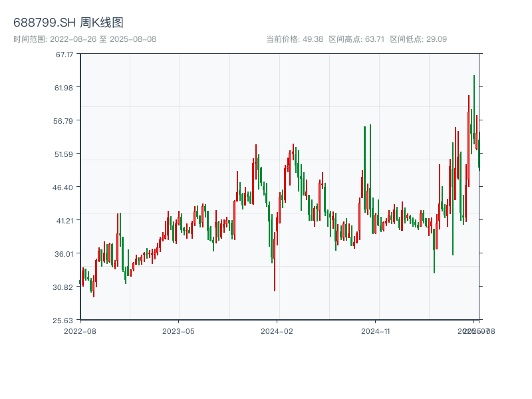The image size is (532, 399).
Task: Click the 46.40 y-axis price label
Action: (x=65, y=188)
